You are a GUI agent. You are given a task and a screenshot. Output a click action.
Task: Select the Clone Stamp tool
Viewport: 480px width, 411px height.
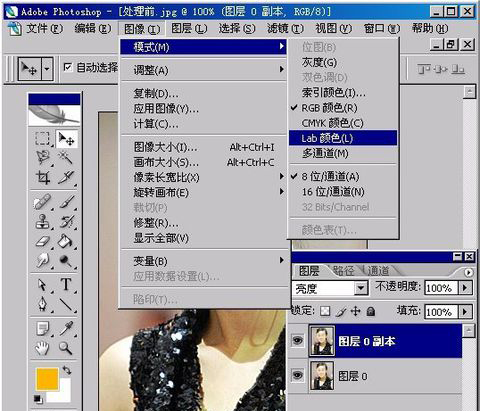42,221
